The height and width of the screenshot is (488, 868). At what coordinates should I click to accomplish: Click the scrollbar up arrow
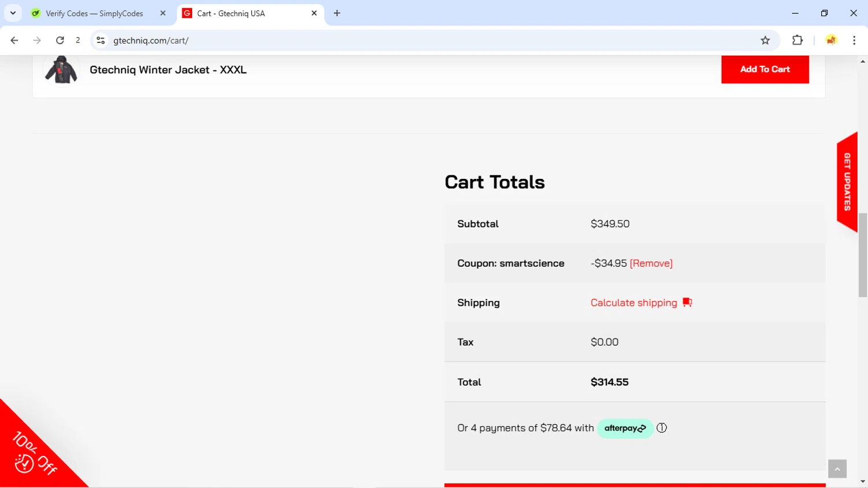coord(863,61)
